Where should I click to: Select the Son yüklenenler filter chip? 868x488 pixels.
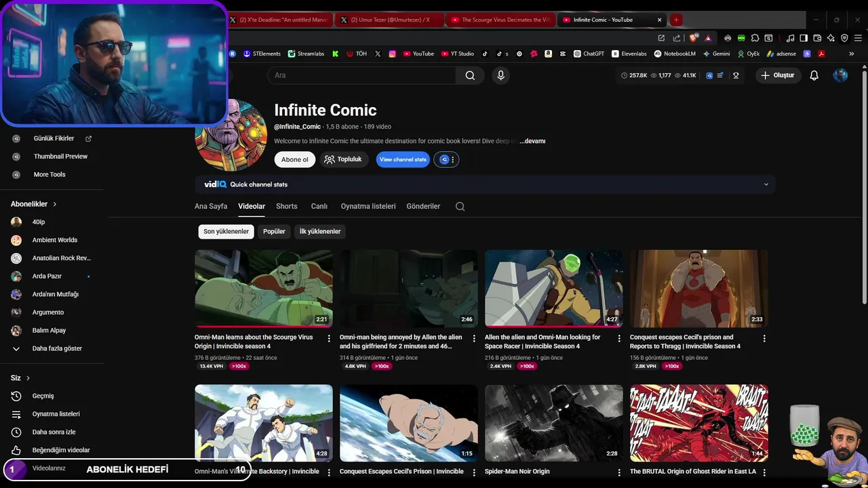tap(226, 232)
